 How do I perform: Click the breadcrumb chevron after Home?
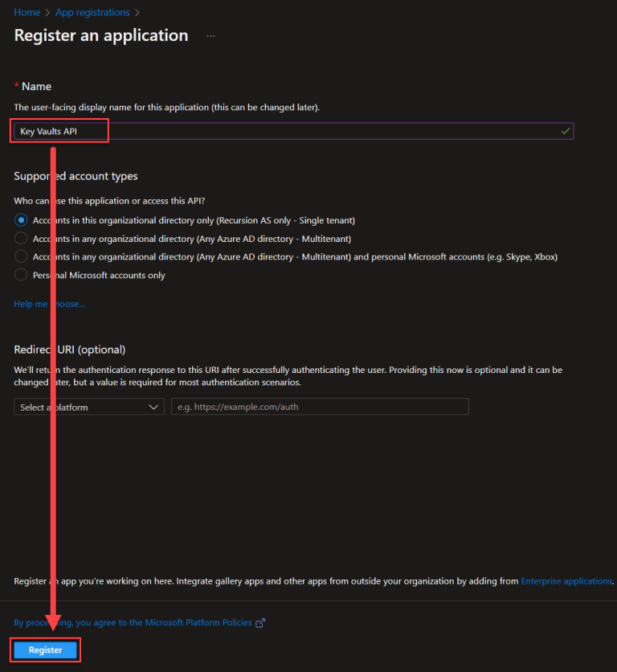[x=47, y=12]
